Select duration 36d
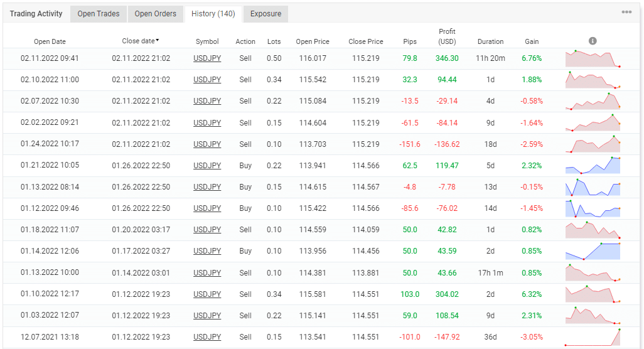The height and width of the screenshot is (349, 644). [x=490, y=336]
